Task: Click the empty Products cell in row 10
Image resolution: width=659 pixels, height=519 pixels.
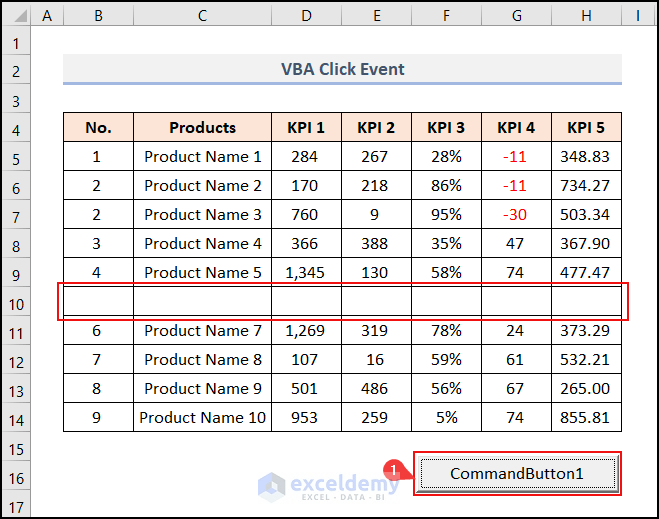Action: [x=202, y=301]
